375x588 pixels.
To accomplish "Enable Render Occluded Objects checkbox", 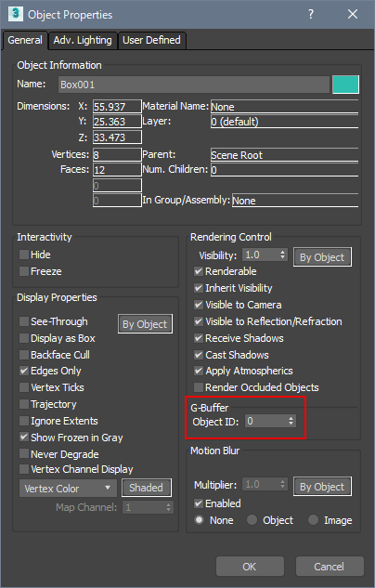I will tap(199, 387).
